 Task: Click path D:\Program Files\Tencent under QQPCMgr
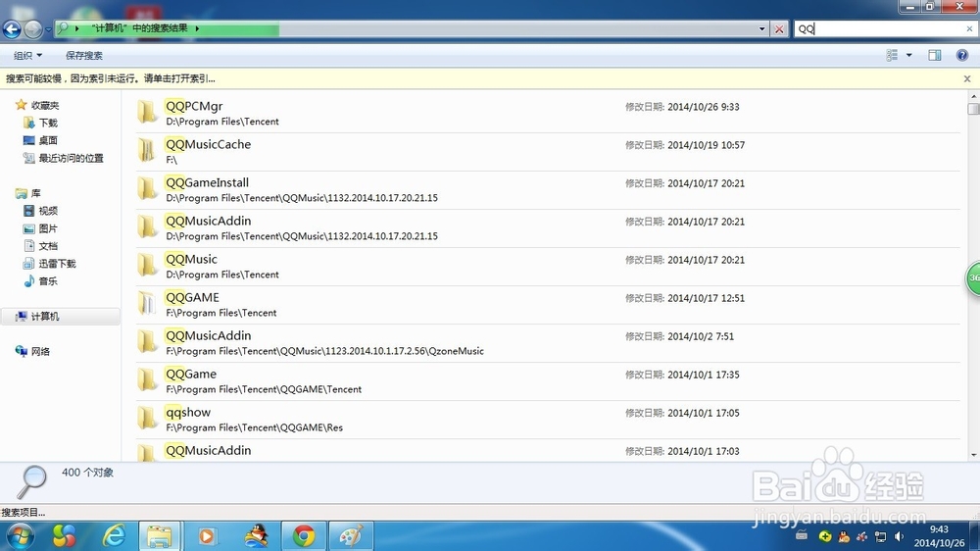pyautogui.click(x=222, y=122)
